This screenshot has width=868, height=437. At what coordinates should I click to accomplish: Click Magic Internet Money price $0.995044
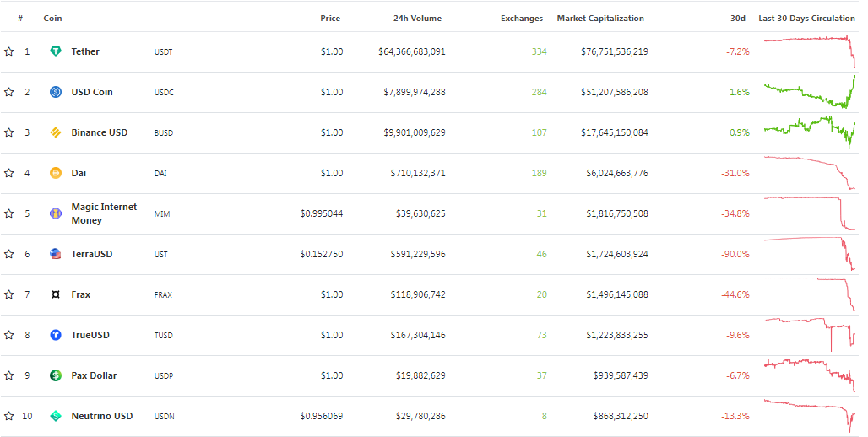322,213
